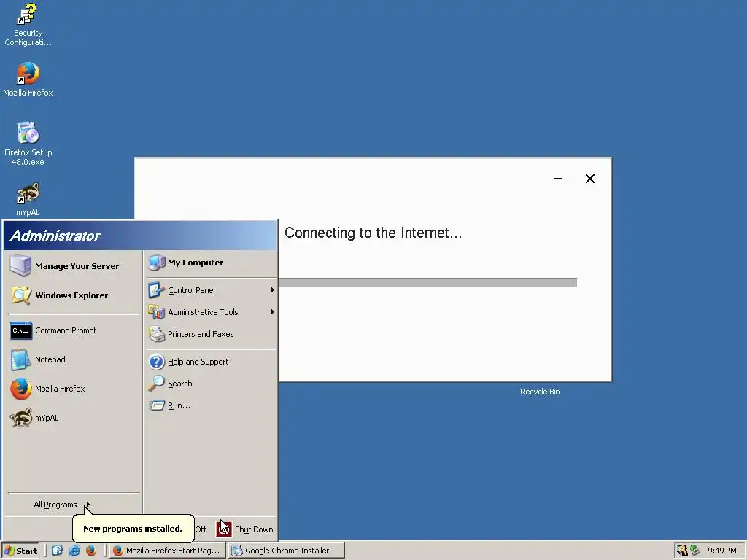Select Firefox Setup 48.0.exe desktop file

coord(28,144)
